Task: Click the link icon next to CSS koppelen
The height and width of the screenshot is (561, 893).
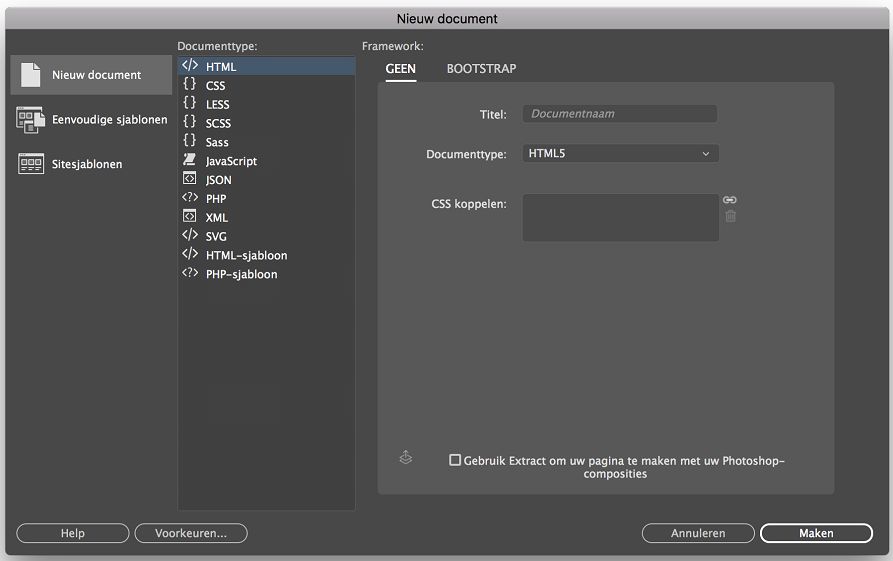Action: (730, 200)
